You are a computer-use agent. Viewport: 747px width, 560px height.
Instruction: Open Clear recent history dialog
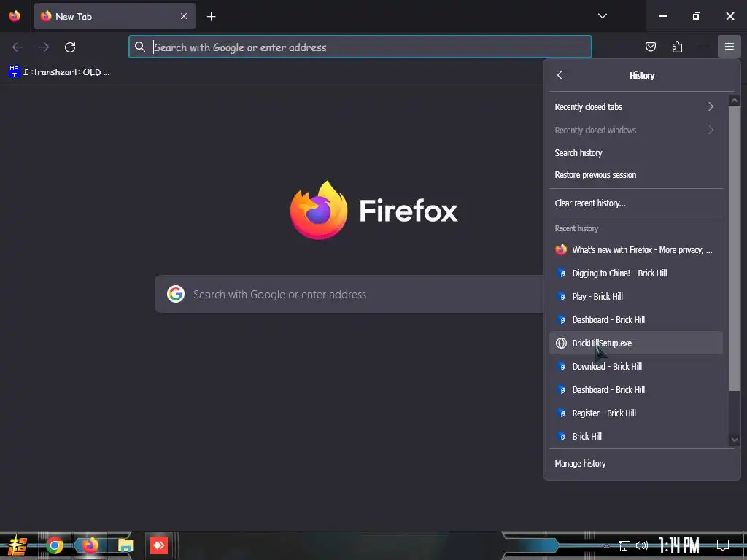(635, 203)
